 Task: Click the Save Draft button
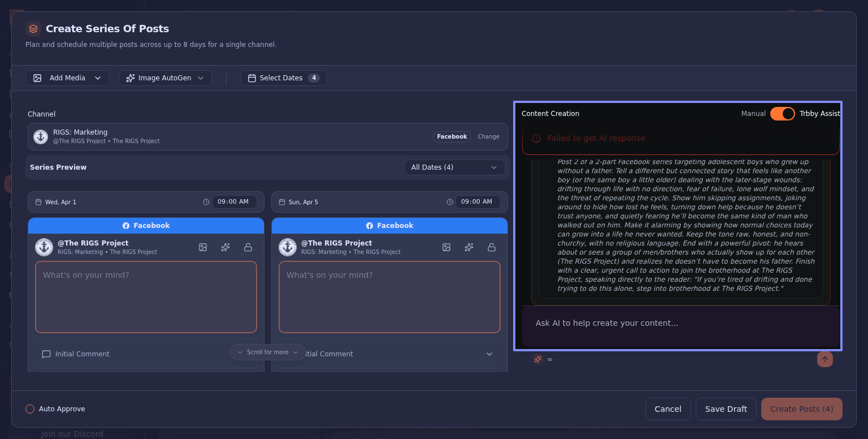click(x=726, y=409)
